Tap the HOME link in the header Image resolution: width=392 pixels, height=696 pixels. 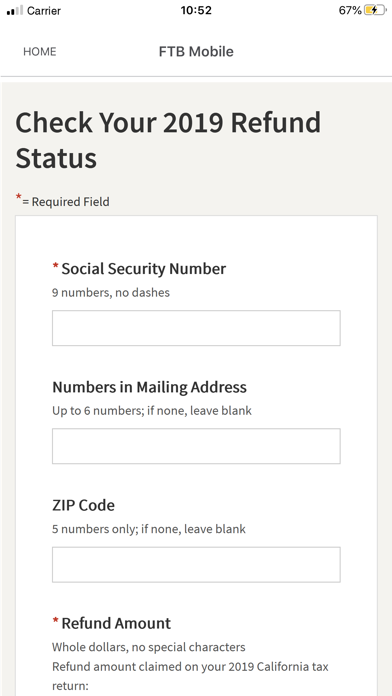40,51
